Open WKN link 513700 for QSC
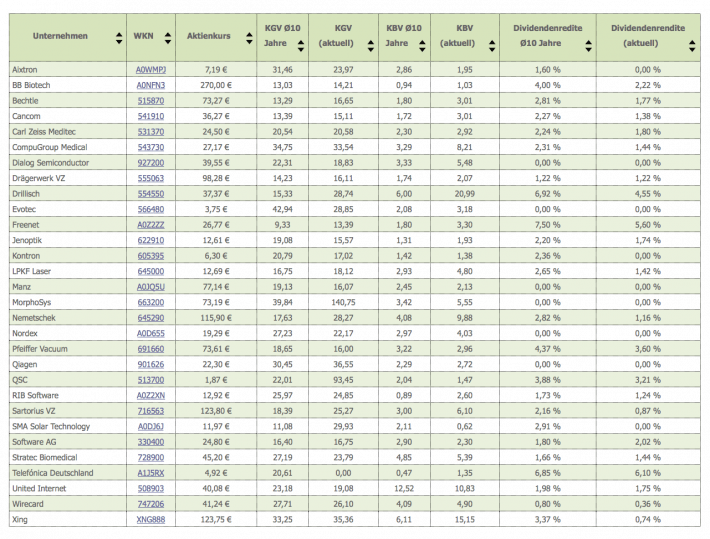Screen dimensions: 710x539 (x=151, y=380)
